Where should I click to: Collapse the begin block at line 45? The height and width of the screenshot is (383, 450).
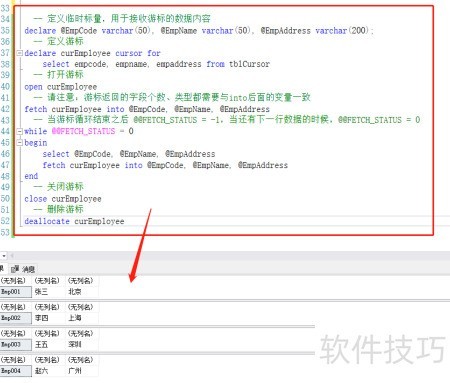coord(20,143)
